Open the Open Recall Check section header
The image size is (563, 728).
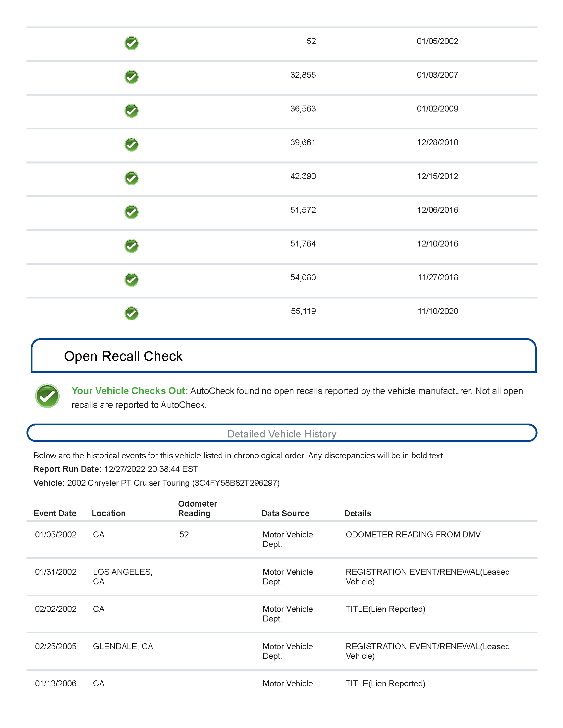pyautogui.click(x=283, y=356)
